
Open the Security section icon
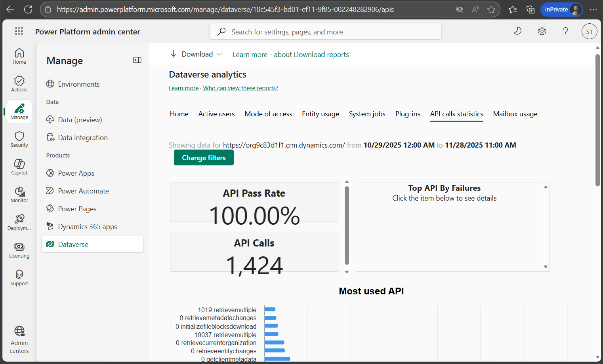(x=19, y=139)
